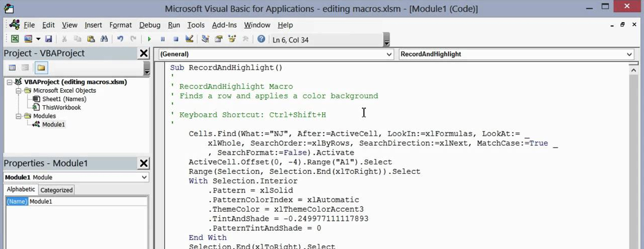Run the macro with play button
The height and width of the screenshot is (249, 644).
click(149, 39)
